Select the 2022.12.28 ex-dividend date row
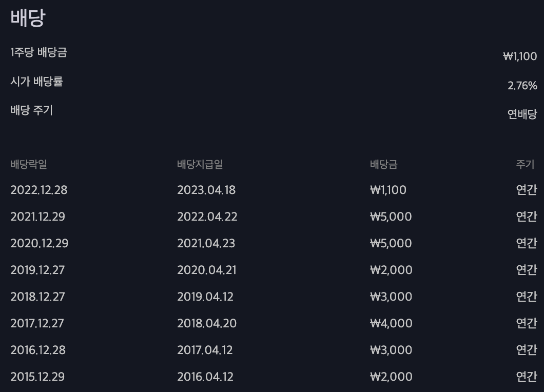This screenshot has height=392, width=544. 274,190
